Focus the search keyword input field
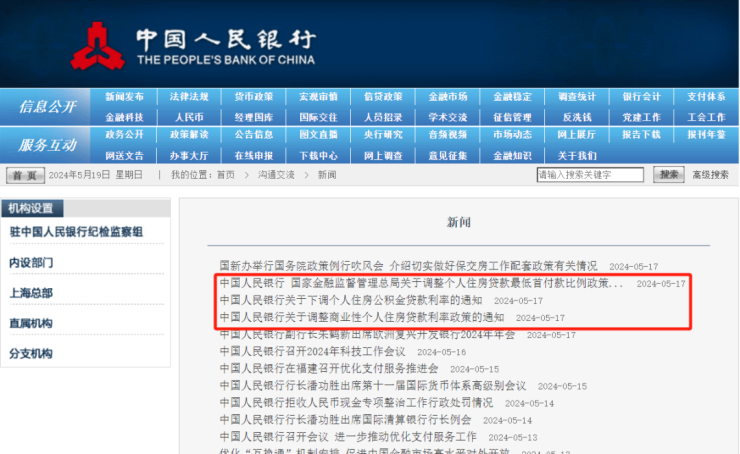The image size is (740, 454). tap(590, 175)
